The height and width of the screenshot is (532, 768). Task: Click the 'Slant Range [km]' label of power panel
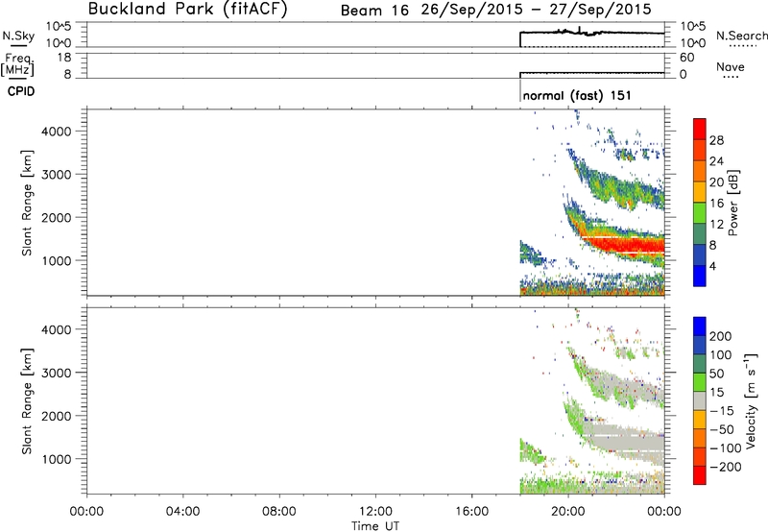tap(27, 203)
